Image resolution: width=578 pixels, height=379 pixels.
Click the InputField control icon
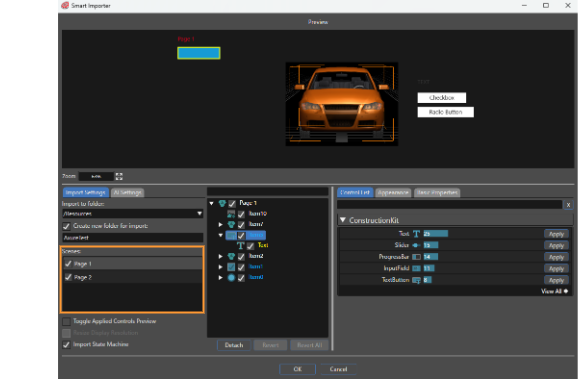416,268
